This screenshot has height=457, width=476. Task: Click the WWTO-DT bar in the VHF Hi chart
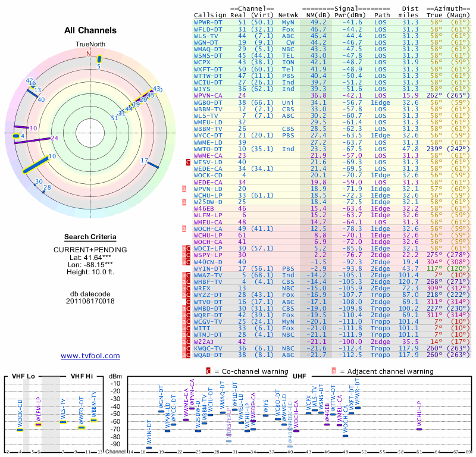(x=82, y=428)
